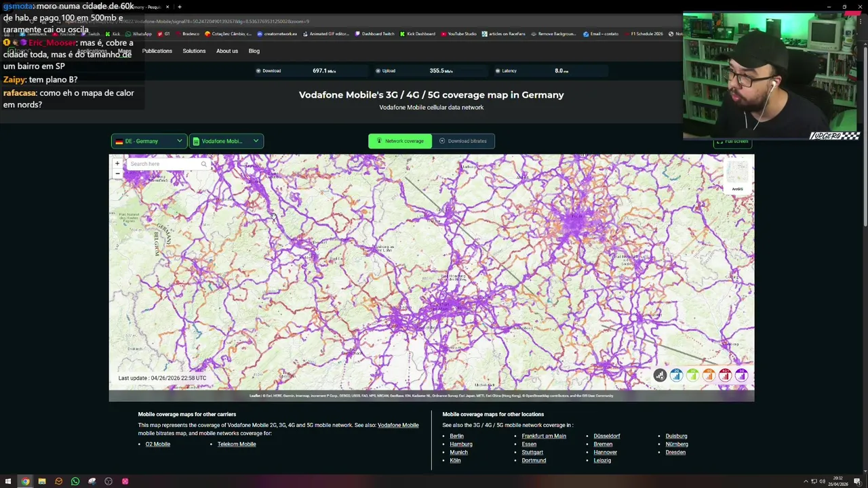
Task: Zoom in on the coverage map
Action: 117,163
